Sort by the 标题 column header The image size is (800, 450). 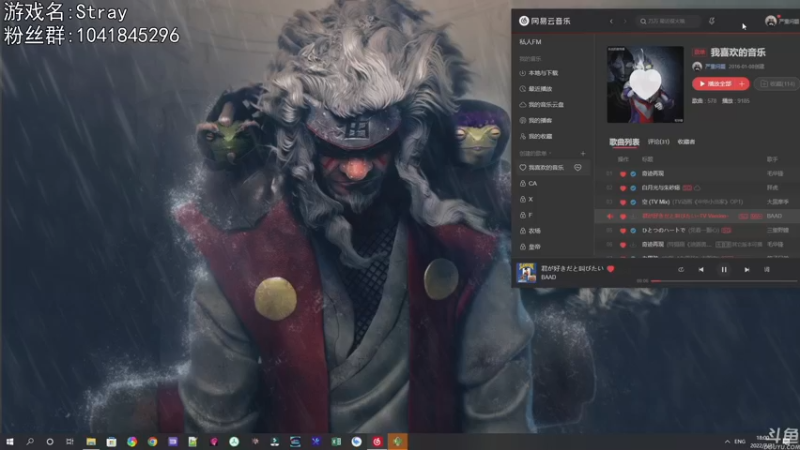coord(647,159)
